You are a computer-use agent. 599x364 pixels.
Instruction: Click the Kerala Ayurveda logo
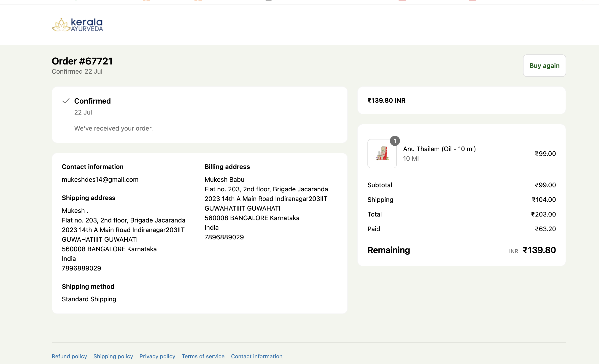coord(77,24)
